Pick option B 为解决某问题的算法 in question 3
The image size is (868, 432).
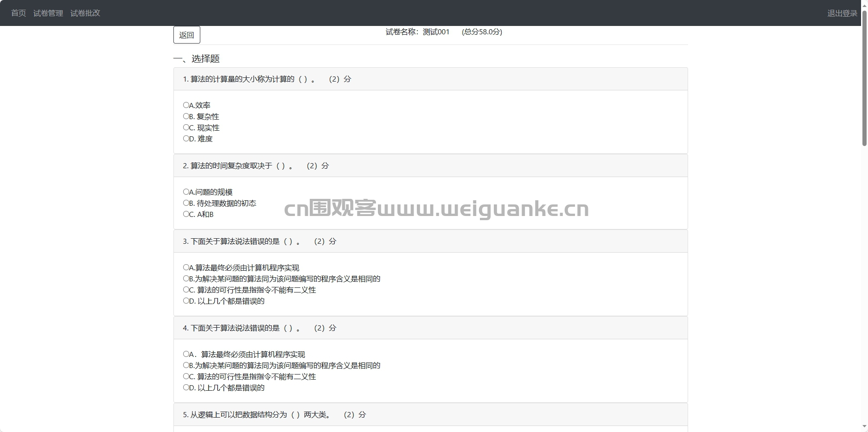186,279
